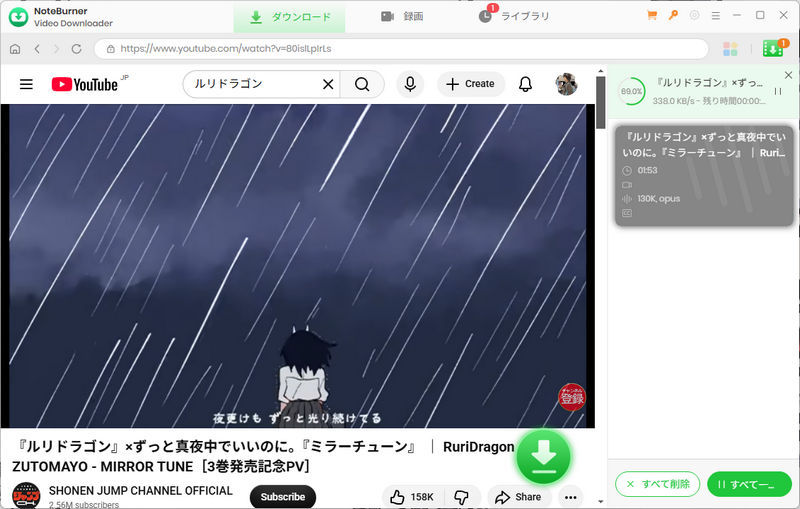800x509 pixels.
Task: Subscribe to the channel
Action: click(x=283, y=497)
